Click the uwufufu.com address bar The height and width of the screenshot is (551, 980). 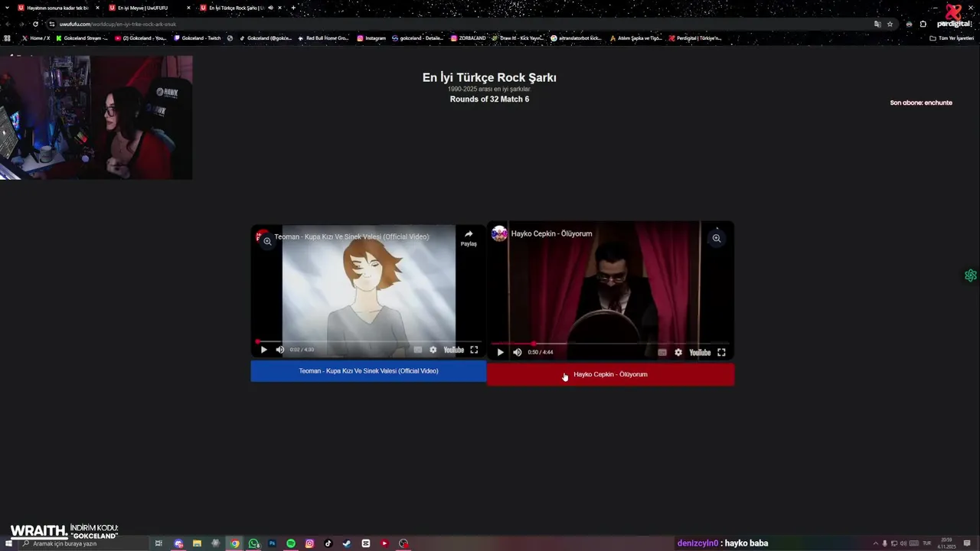coord(459,24)
